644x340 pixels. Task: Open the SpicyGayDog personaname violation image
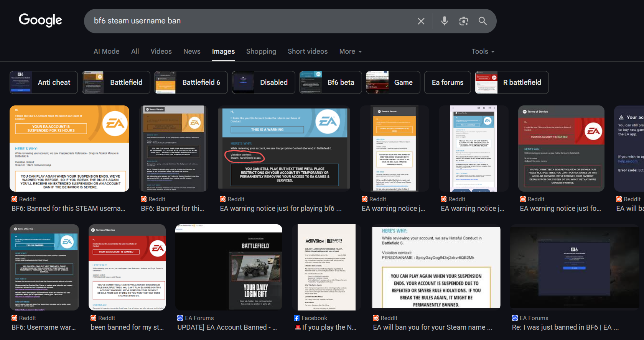[x=437, y=267]
